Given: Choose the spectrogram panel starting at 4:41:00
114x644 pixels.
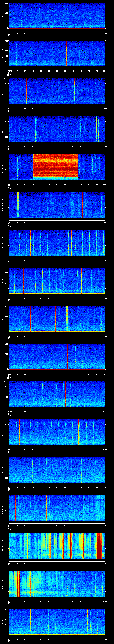Looking at the screenshot, I should (57, 394).
